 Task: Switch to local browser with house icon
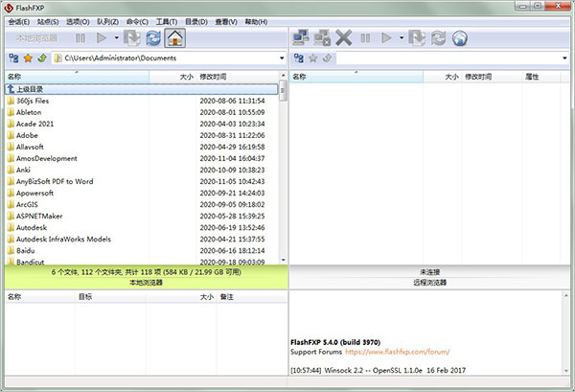tap(175, 38)
